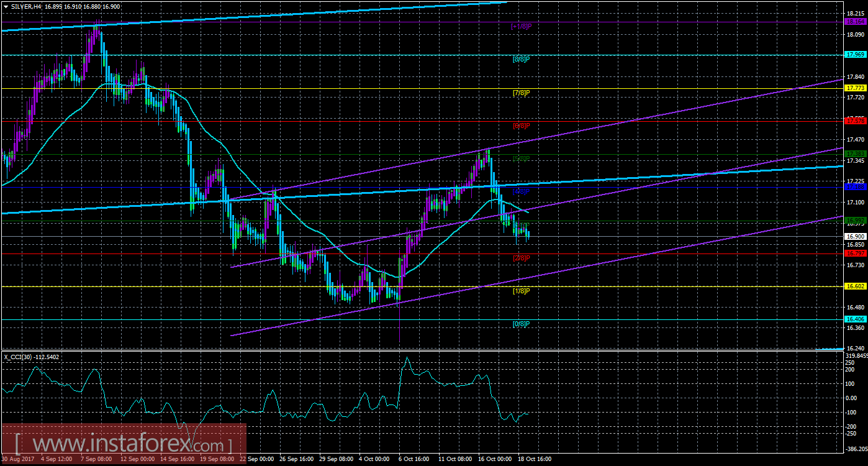Click the current price 16.900 tag
This screenshot has width=868, height=466.
point(856,236)
